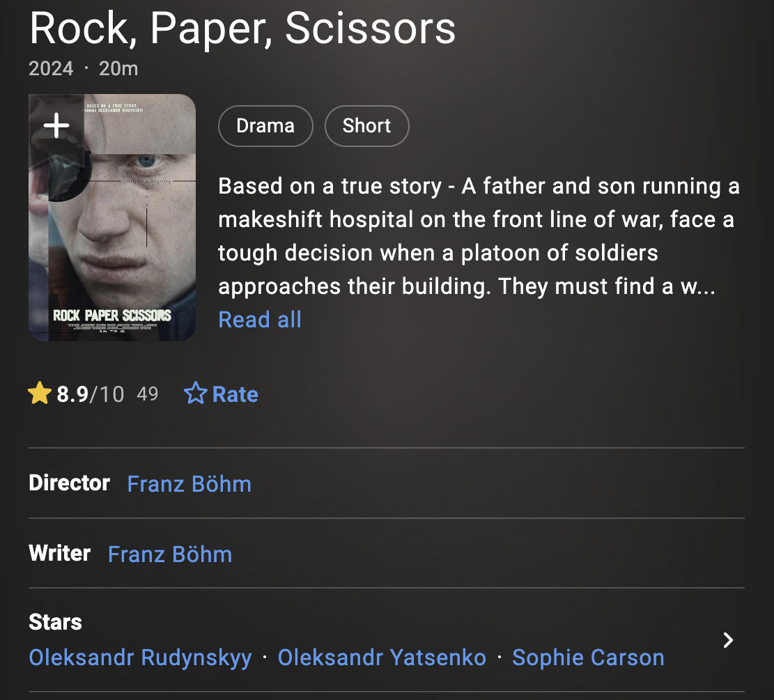This screenshot has width=774, height=700.
Task: Open Oleksandr Yatsenko's actor page
Action: [382, 658]
